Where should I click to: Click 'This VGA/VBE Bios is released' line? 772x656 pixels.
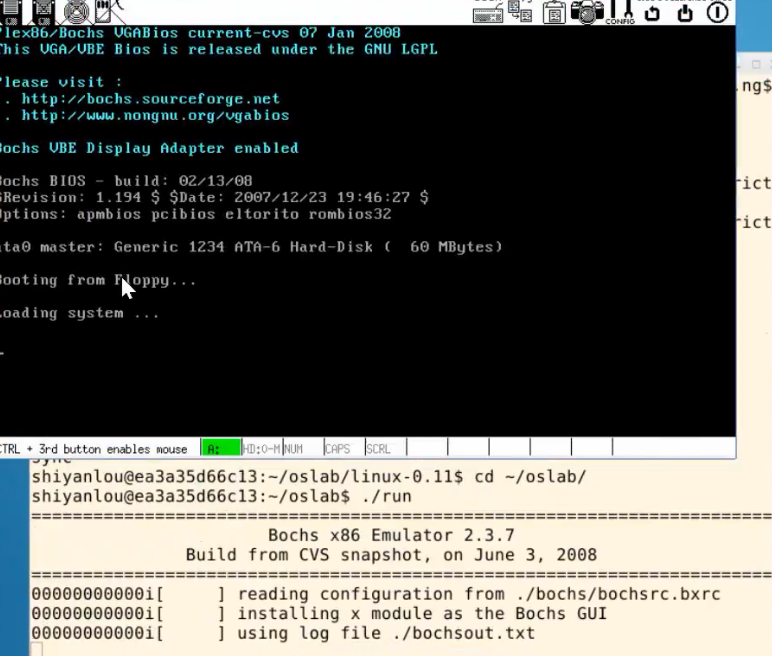[x=219, y=49]
